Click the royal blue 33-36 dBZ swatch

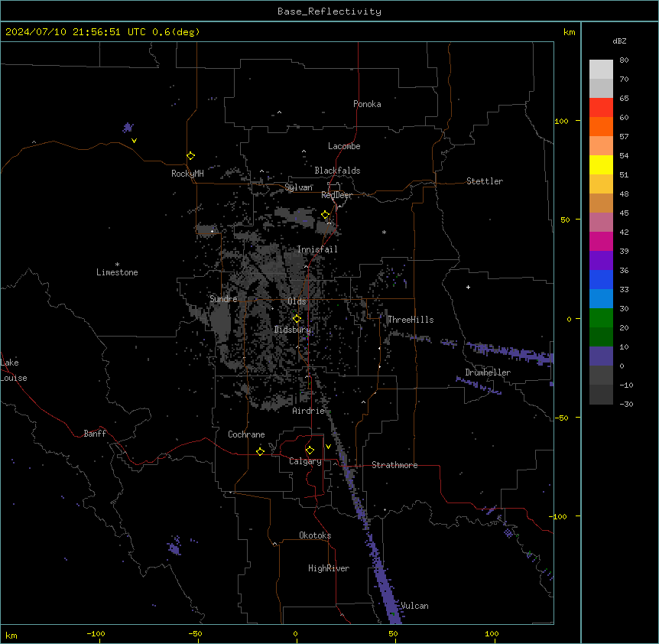click(x=601, y=279)
